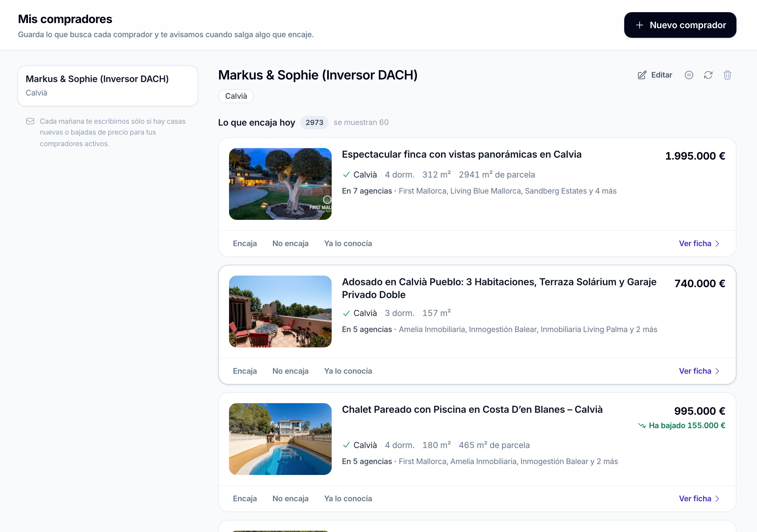The image size is (757, 532).
Task: Click the plus icon in Nuevo comprador
Action: tap(639, 25)
